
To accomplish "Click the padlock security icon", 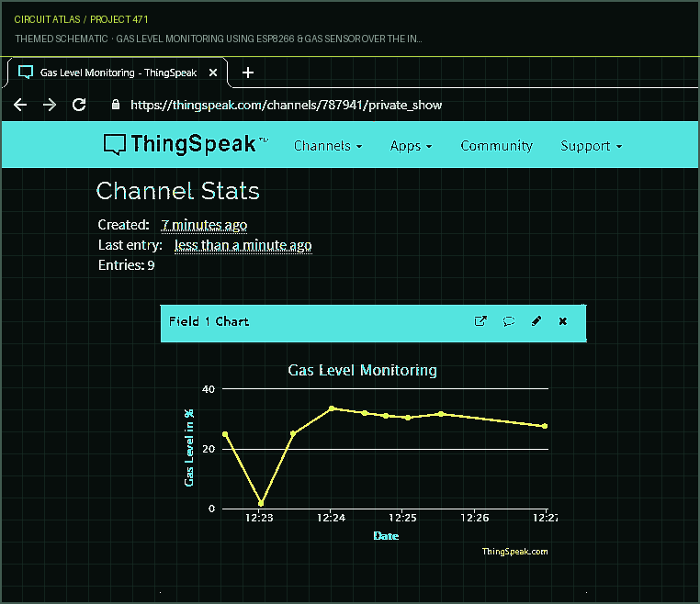I will [x=116, y=105].
